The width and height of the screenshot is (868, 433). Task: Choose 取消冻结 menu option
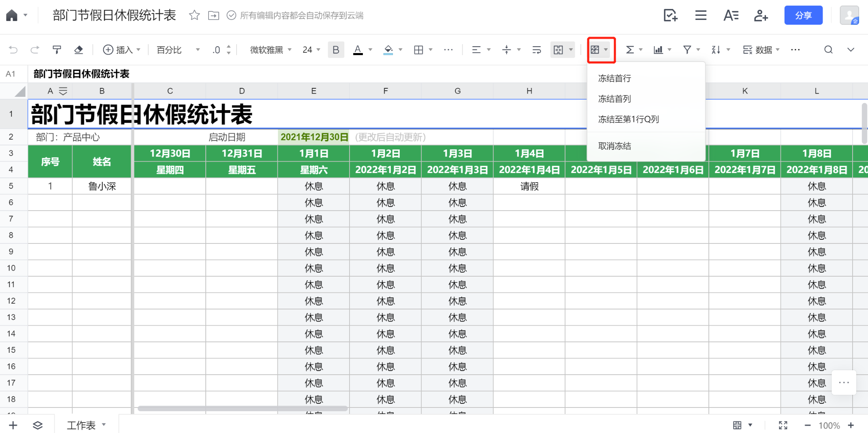pos(614,146)
